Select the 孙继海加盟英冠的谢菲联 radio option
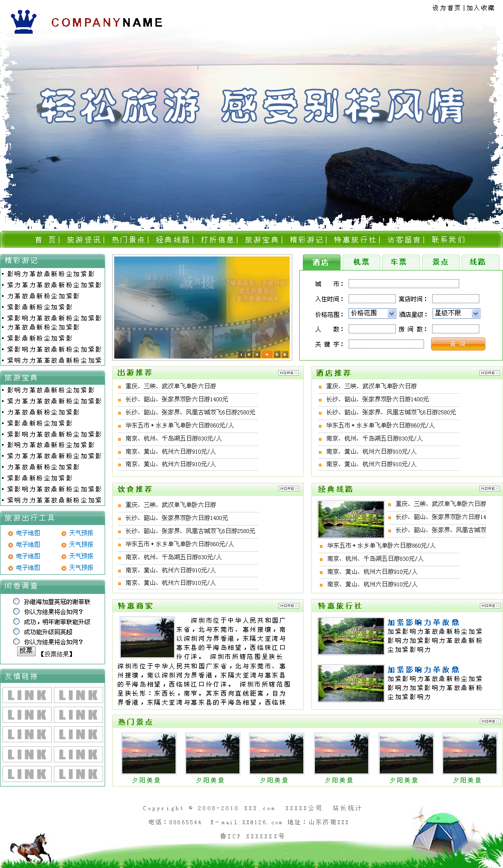 [x=17, y=601]
